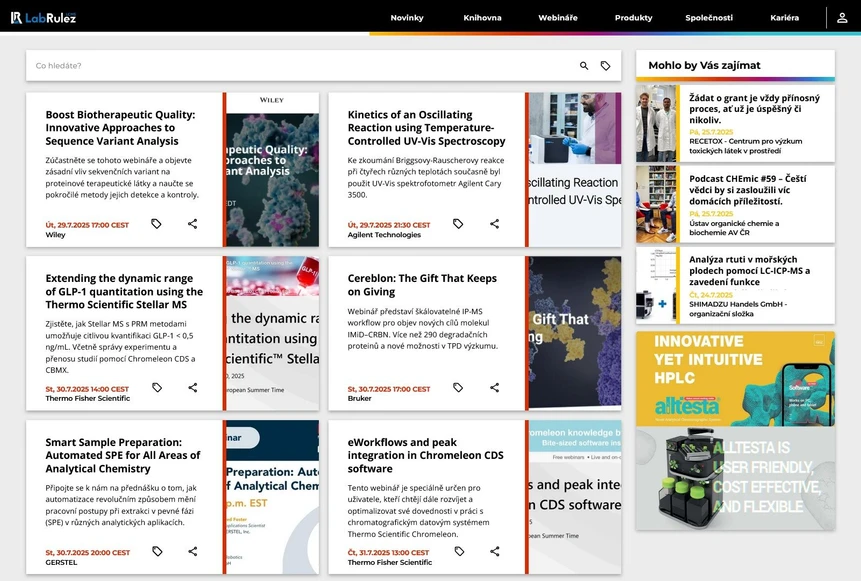Click 'Ústav organické chemie a biochemie AV ČR'
861x581 pixels.
[x=734, y=228]
